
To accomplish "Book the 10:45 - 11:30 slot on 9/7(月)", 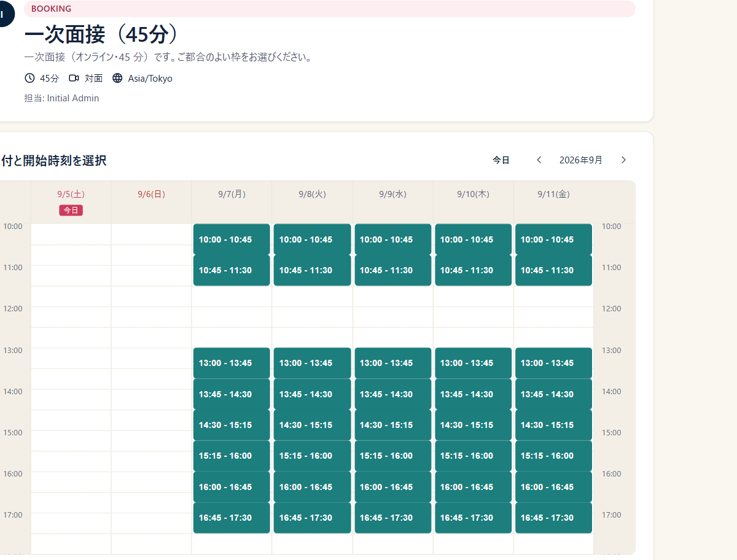I will click(232, 270).
